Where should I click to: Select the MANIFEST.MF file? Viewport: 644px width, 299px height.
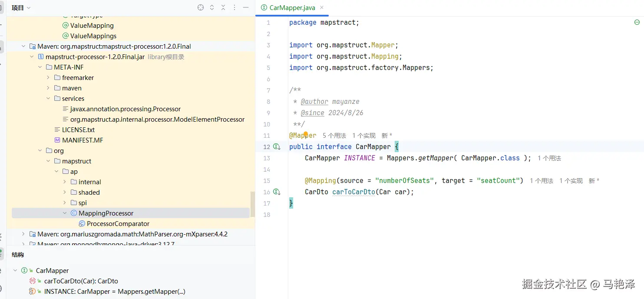tap(82, 140)
